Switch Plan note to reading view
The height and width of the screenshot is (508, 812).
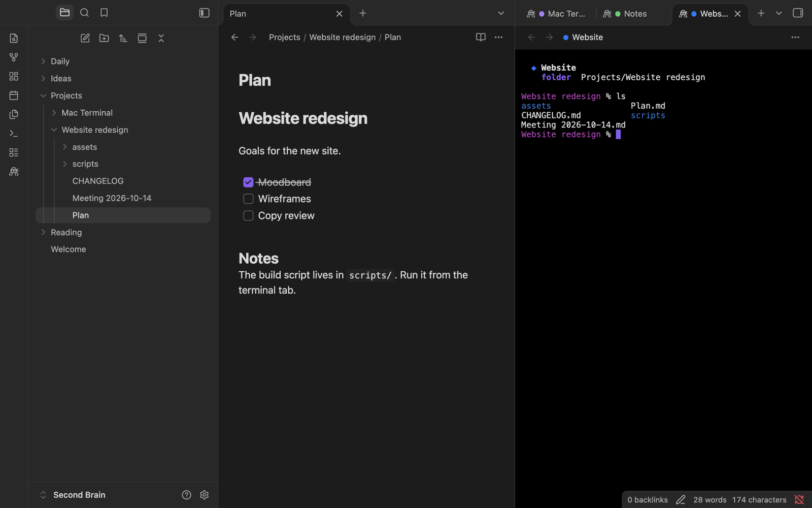pos(481,37)
